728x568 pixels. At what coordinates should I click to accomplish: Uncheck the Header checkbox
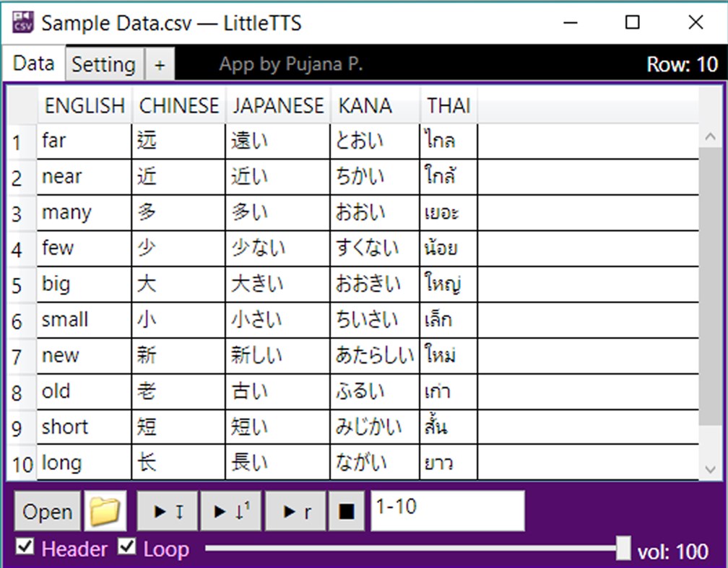coord(25,549)
